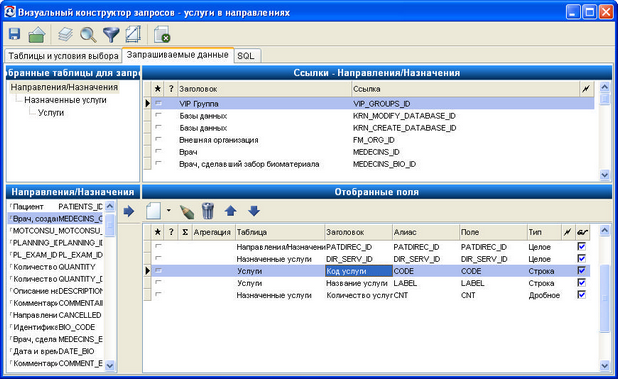Click the pin column header in selected fields
Viewport: 618px width, 379px height.
tap(568, 232)
